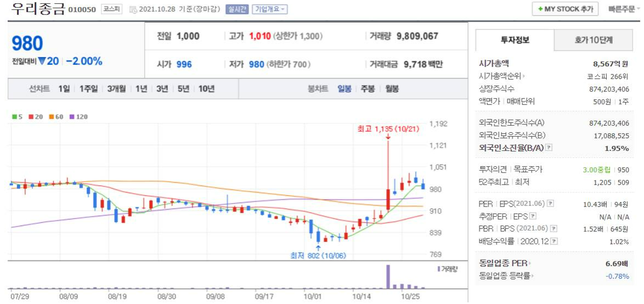The width and height of the screenshot is (644, 304).
Task: Expand the 기업개요 dropdown
Action: (x=270, y=9)
